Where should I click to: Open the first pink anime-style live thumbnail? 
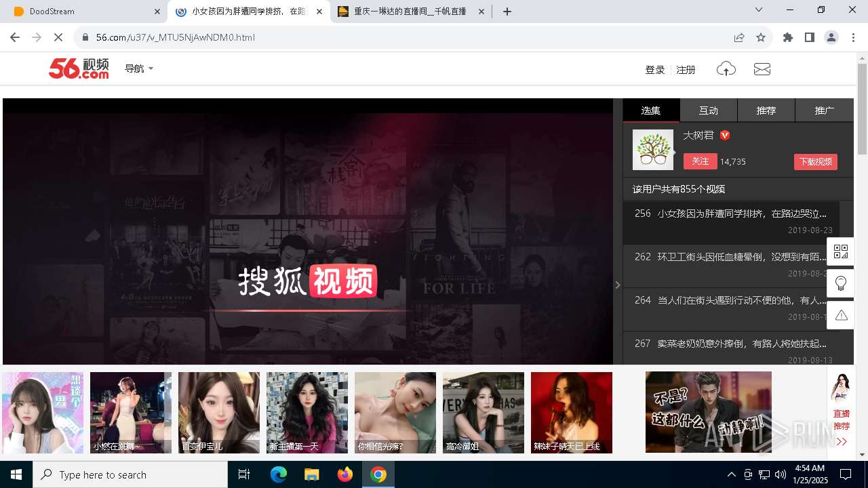point(43,412)
